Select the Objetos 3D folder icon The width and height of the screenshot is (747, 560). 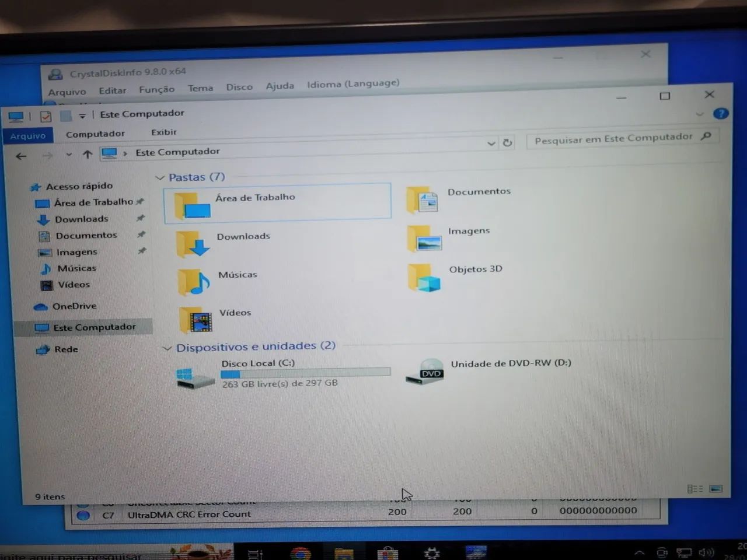424,278
